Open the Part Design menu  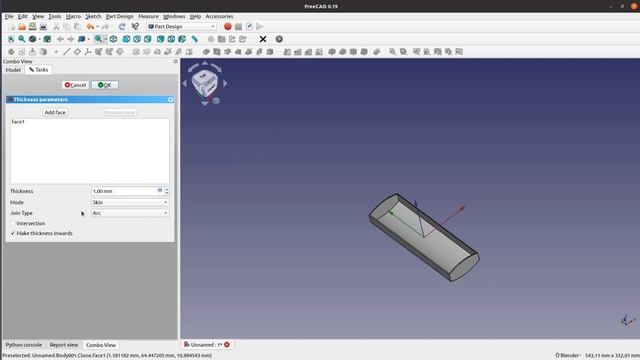pos(120,16)
